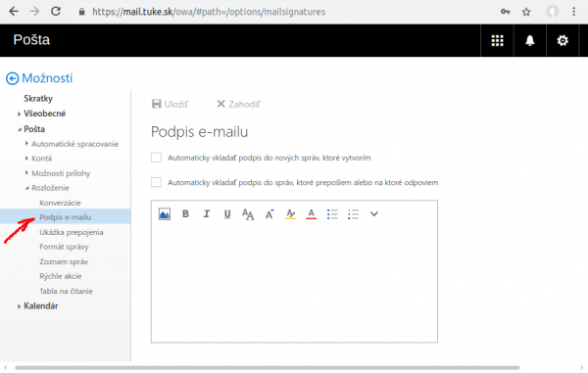Open the font selection tool
This screenshot has width=588, height=373.
pyautogui.click(x=248, y=214)
